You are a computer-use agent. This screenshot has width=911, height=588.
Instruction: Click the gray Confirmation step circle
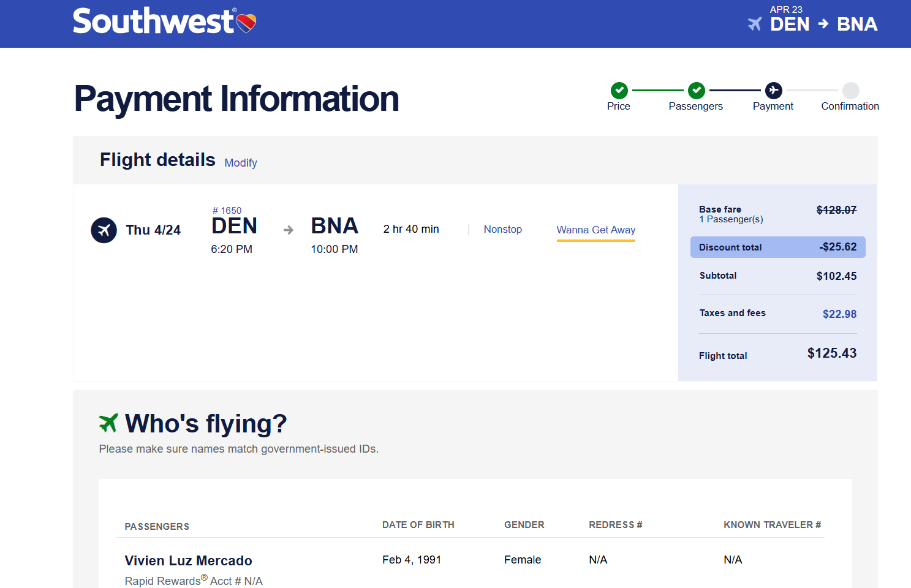click(850, 91)
